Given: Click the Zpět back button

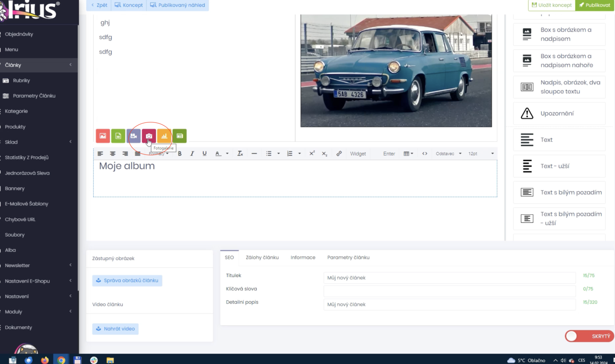Looking at the screenshot, I should (99, 5).
